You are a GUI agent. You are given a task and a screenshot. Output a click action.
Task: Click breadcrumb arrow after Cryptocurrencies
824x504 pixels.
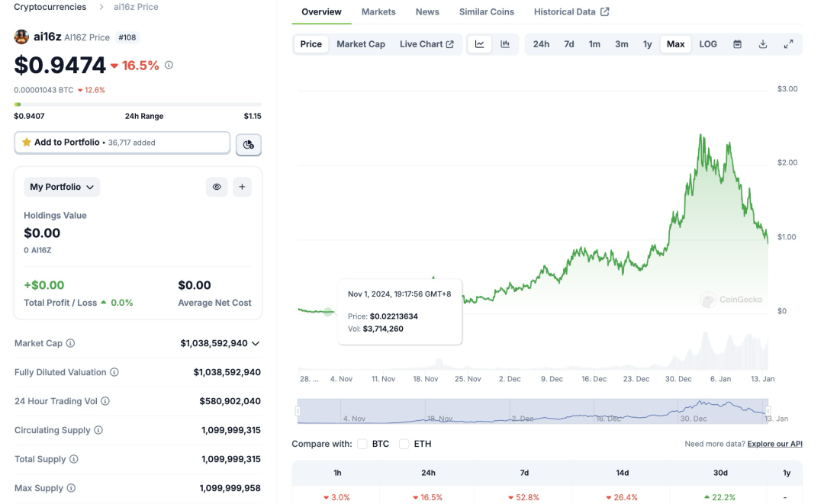[x=101, y=7]
